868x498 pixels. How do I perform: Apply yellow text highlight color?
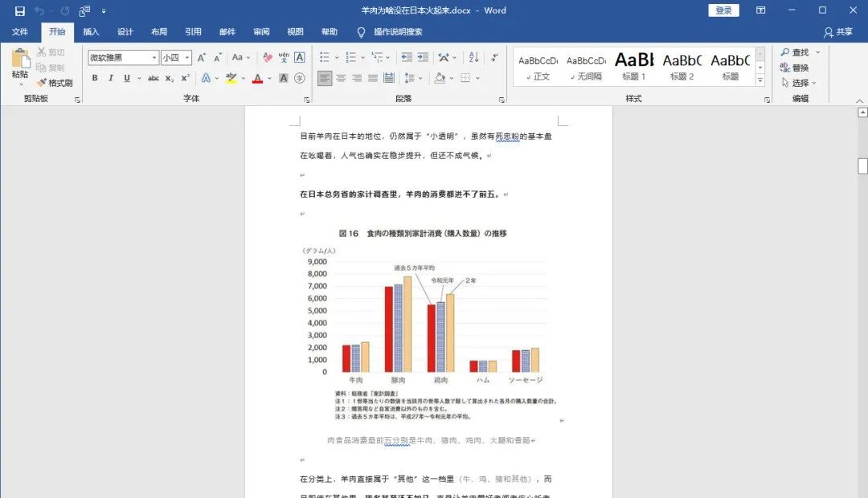click(x=231, y=78)
